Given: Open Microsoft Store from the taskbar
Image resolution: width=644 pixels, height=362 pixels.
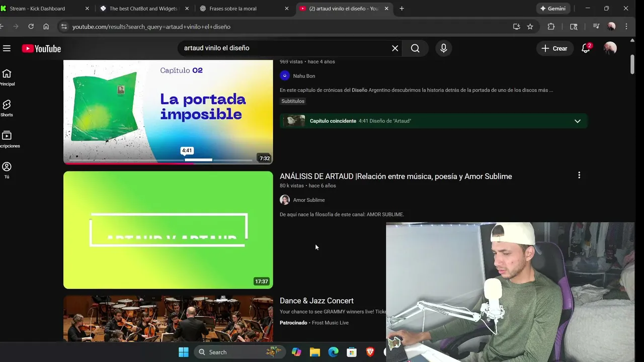Looking at the screenshot, I should click(x=352, y=352).
